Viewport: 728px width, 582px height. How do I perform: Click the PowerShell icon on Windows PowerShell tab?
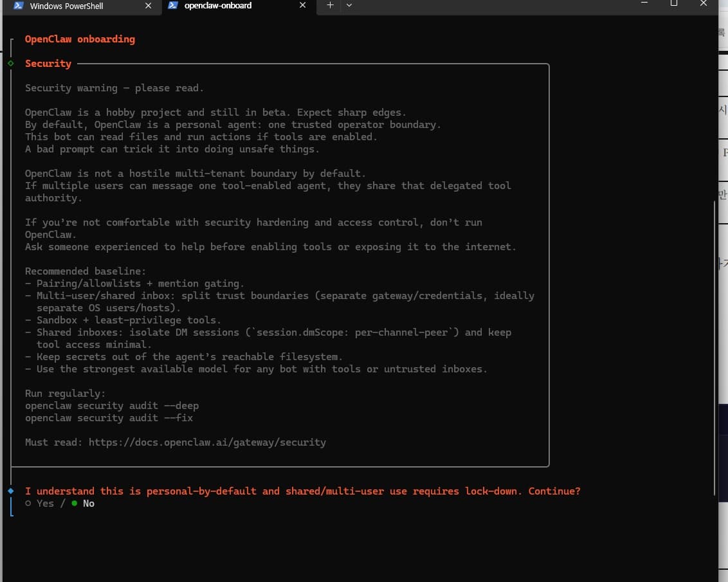[x=19, y=6]
